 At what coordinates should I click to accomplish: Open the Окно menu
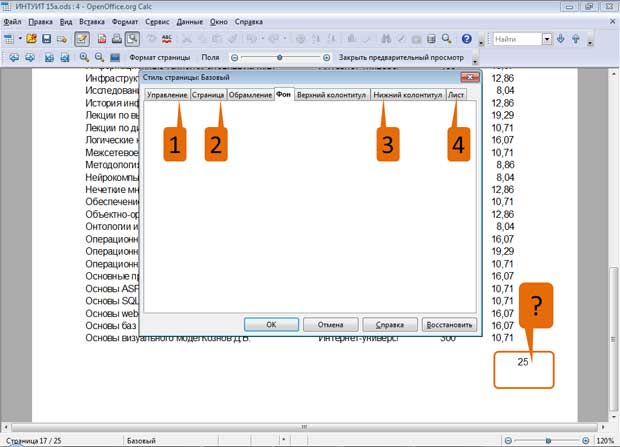pyautogui.click(x=219, y=22)
